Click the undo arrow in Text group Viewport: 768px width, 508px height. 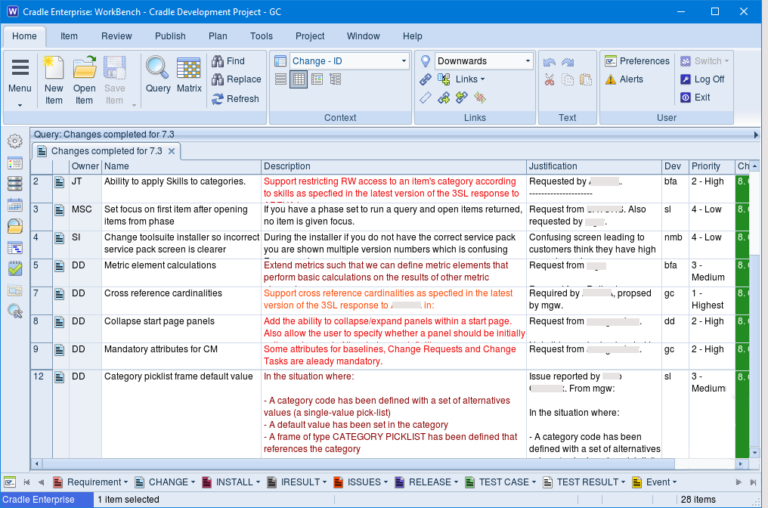549,62
